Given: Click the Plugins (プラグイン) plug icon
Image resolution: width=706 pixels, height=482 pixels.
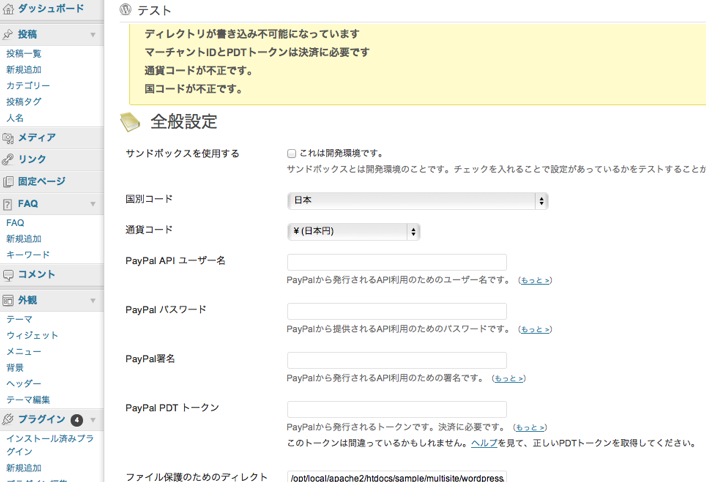Looking at the screenshot, I should coord(9,420).
